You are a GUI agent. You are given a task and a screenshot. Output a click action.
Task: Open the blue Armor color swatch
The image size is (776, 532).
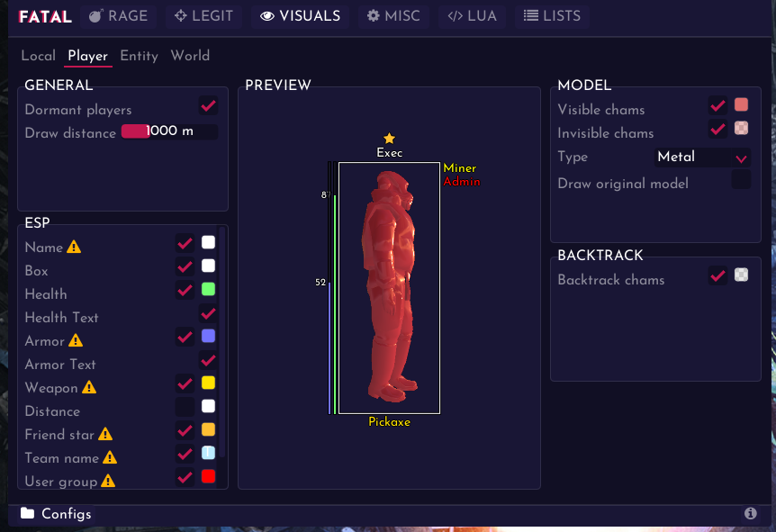pyautogui.click(x=208, y=336)
